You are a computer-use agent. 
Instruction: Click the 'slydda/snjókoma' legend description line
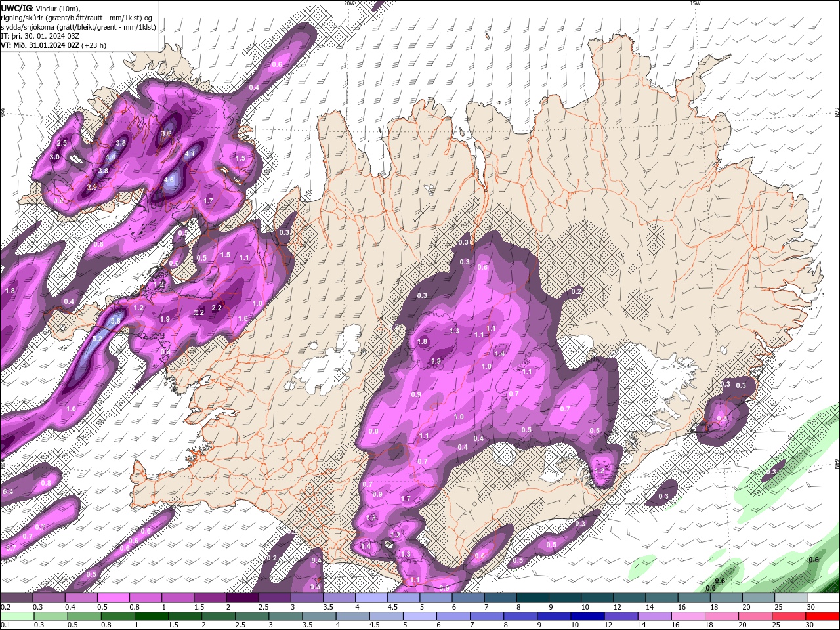click(x=78, y=27)
